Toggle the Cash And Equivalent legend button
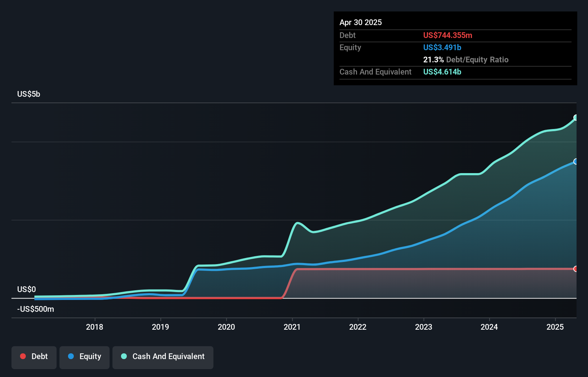588x377 pixels. pos(163,357)
